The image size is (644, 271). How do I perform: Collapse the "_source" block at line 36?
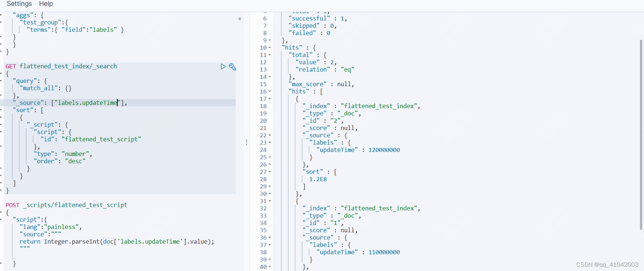pos(270,237)
